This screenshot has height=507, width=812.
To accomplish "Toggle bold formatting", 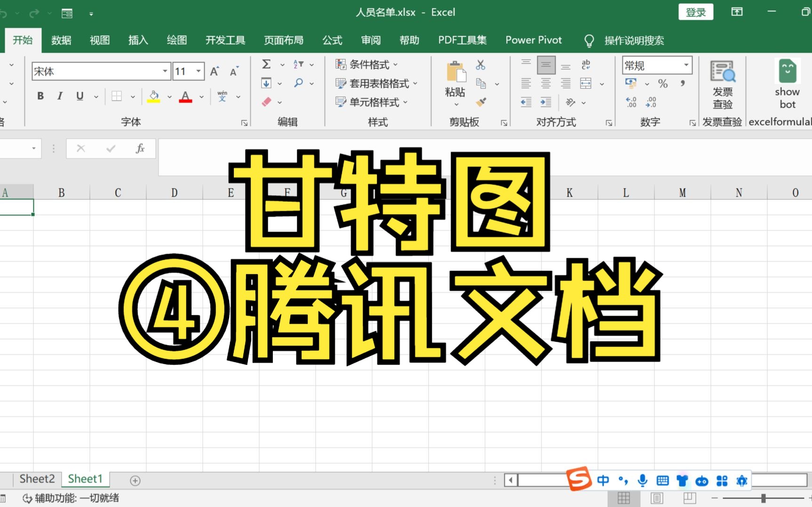I will [x=40, y=96].
